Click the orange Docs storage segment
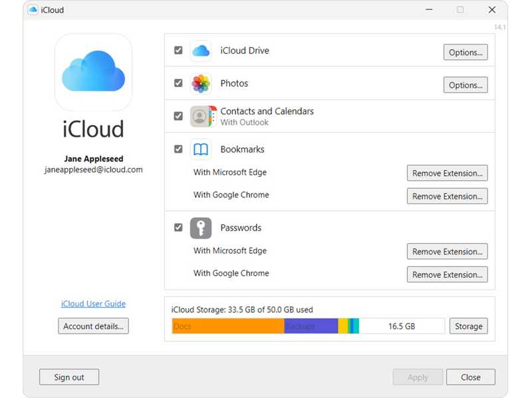 point(228,326)
